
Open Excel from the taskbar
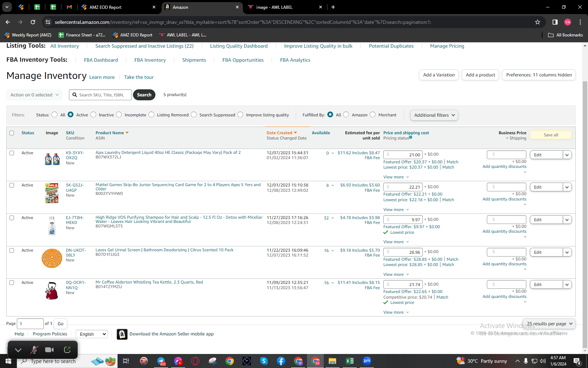(x=349, y=361)
